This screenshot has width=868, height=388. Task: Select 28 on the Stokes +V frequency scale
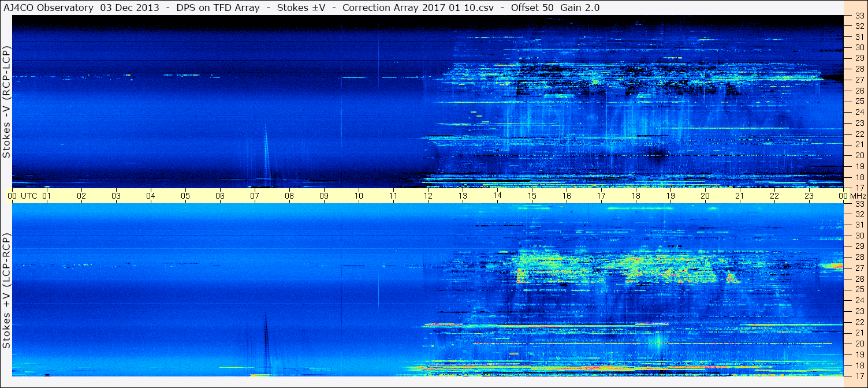[859, 257]
